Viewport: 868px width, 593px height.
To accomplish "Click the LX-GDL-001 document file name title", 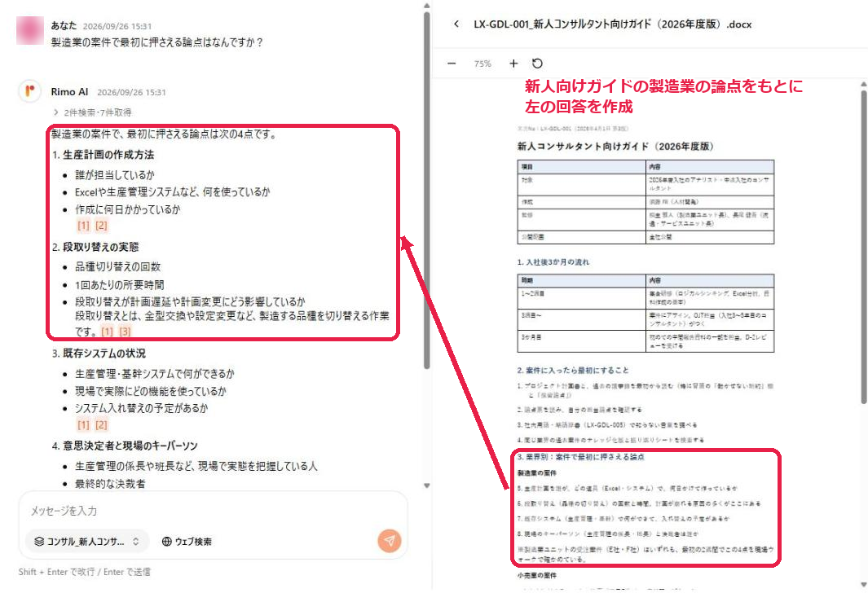I will [612, 24].
